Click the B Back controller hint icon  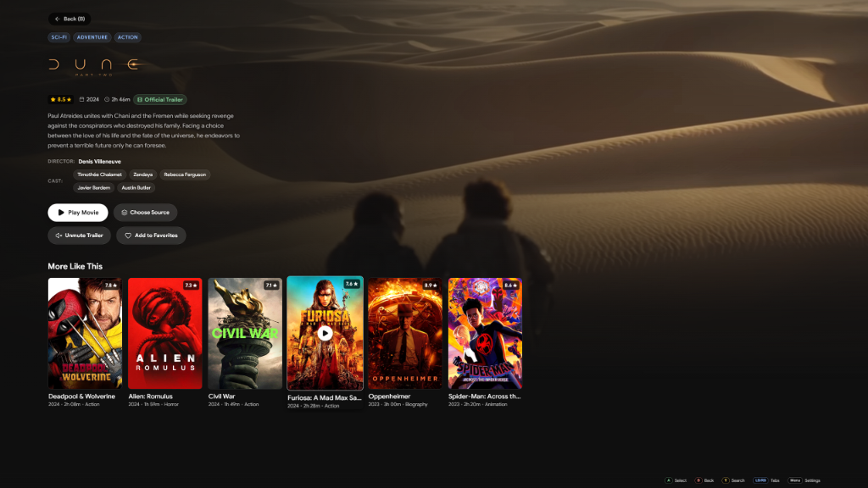698,480
